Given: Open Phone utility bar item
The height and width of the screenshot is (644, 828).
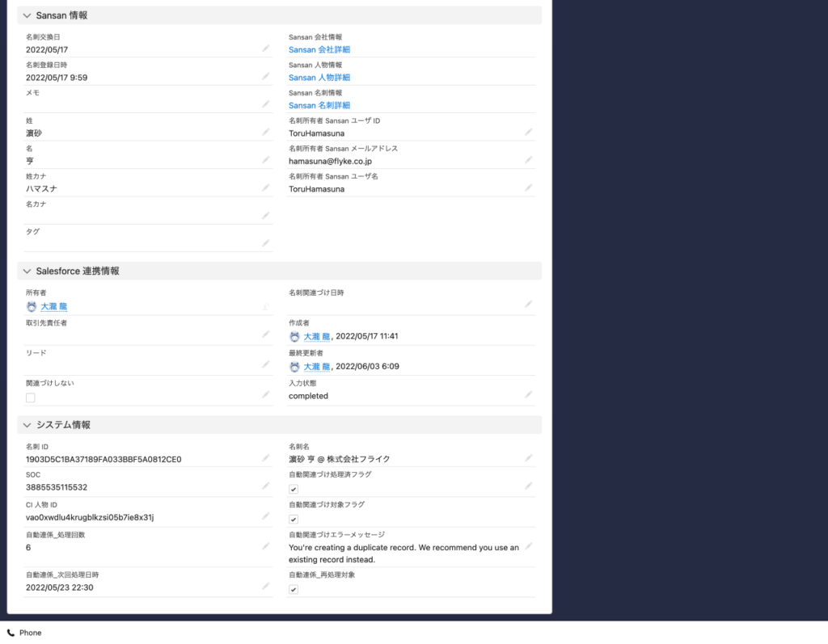Looking at the screenshot, I should (x=24, y=633).
